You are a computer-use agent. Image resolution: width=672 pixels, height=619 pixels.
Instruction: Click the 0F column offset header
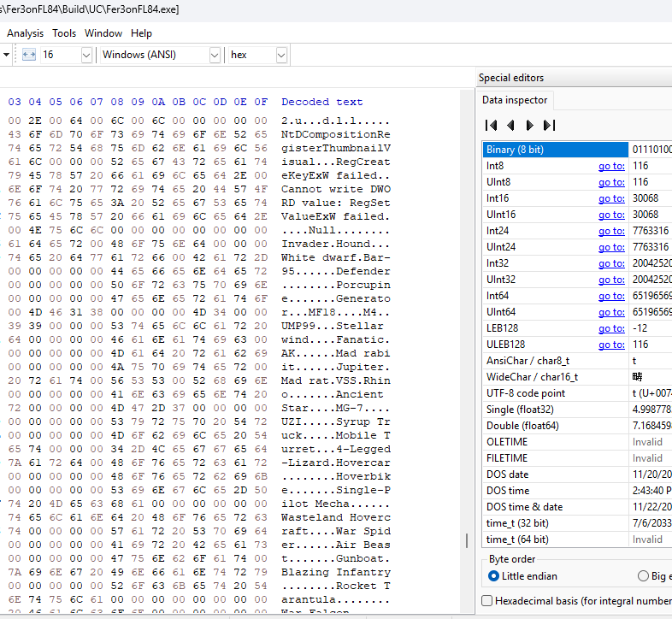pos(261,102)
